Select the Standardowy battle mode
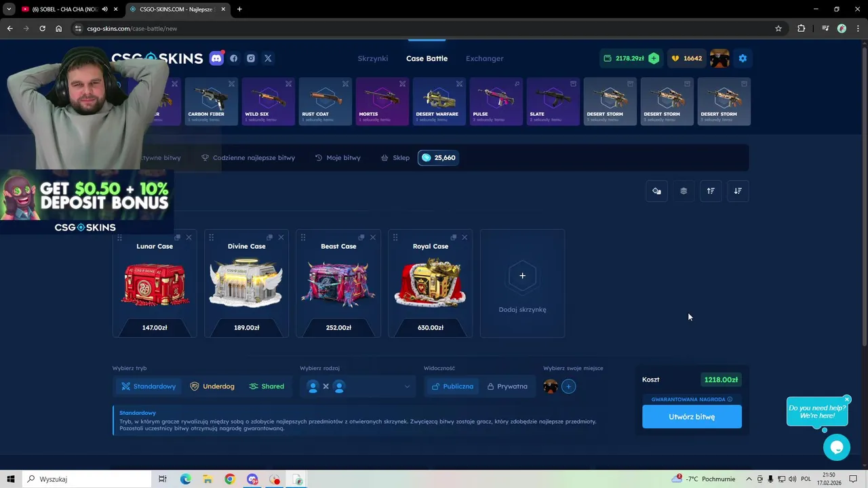The image size is (868, 488). (x=149, y=386)
